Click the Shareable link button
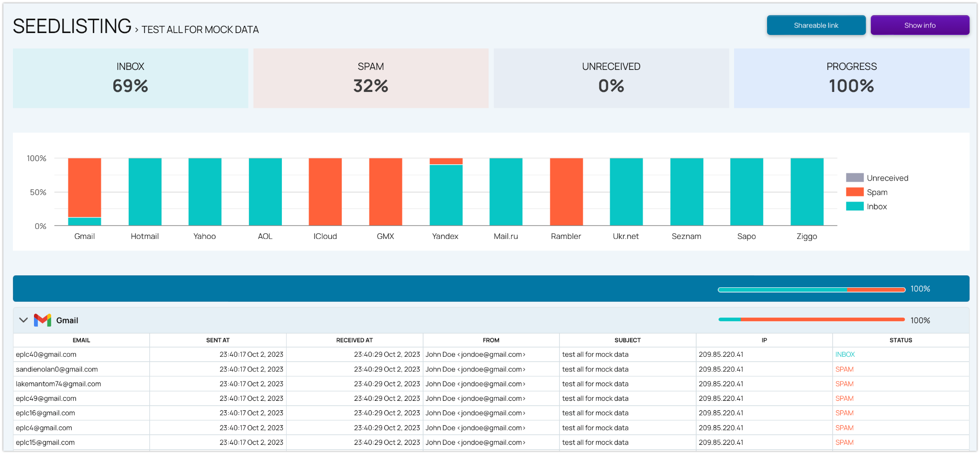Image resolution: width=980 pixels, height=454 pixels. [816, 25]
